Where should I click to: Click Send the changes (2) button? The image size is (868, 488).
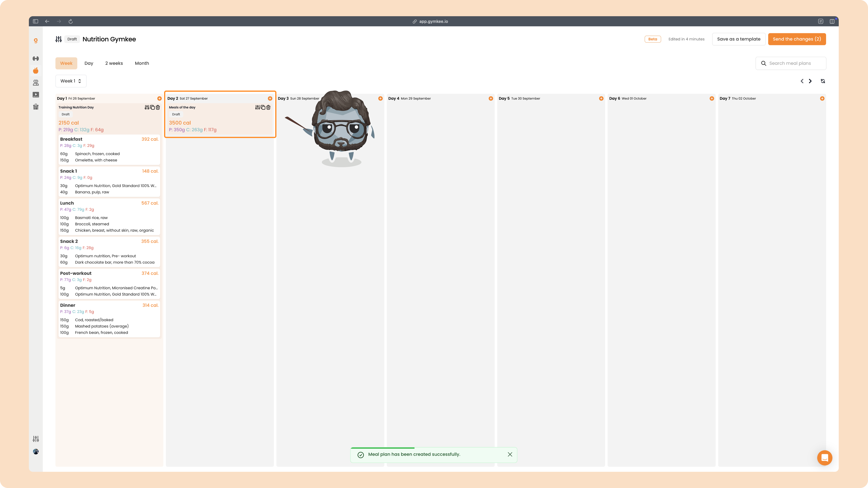click(x=797, y=39)
